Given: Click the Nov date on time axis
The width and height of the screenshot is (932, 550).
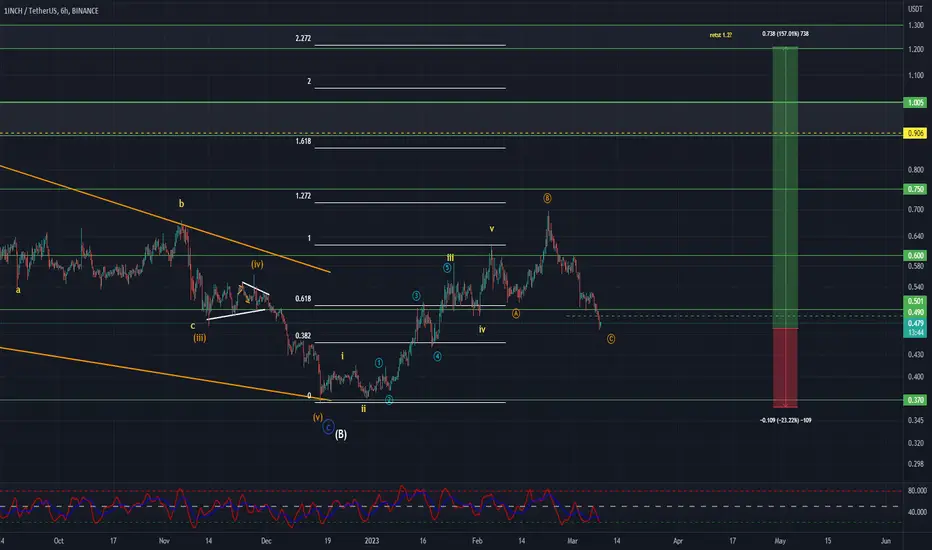Looking at the screenshot, I should point(164,540).
